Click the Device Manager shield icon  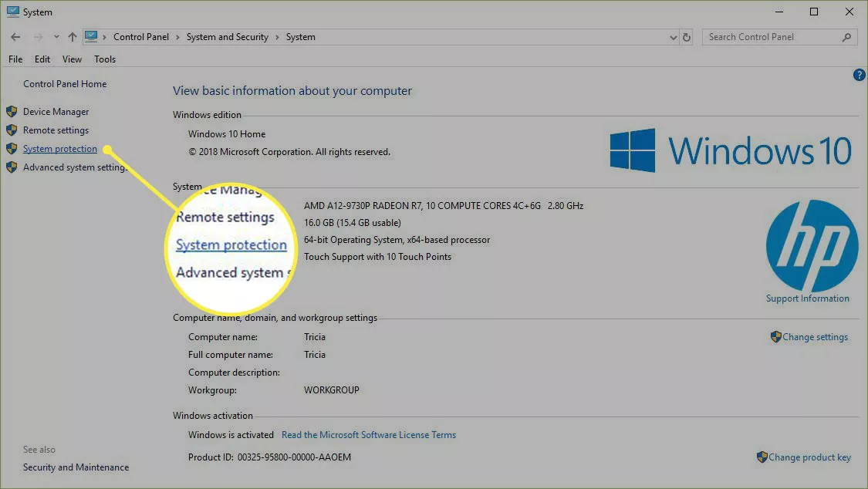(x=12, y=112)
